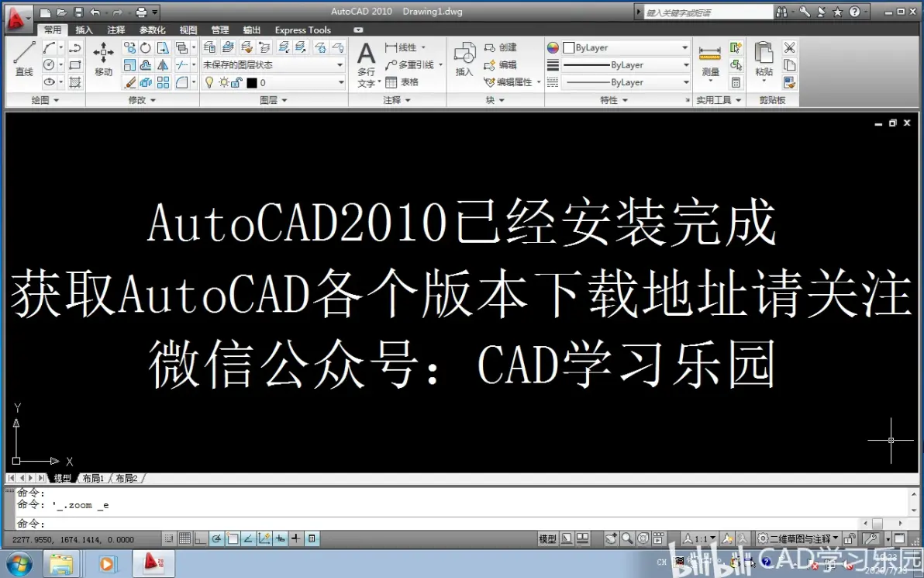This screenshot has width=924, height=578.
Task: Click the color wheel icon in Properties panel
Action: tap(553, 48)
